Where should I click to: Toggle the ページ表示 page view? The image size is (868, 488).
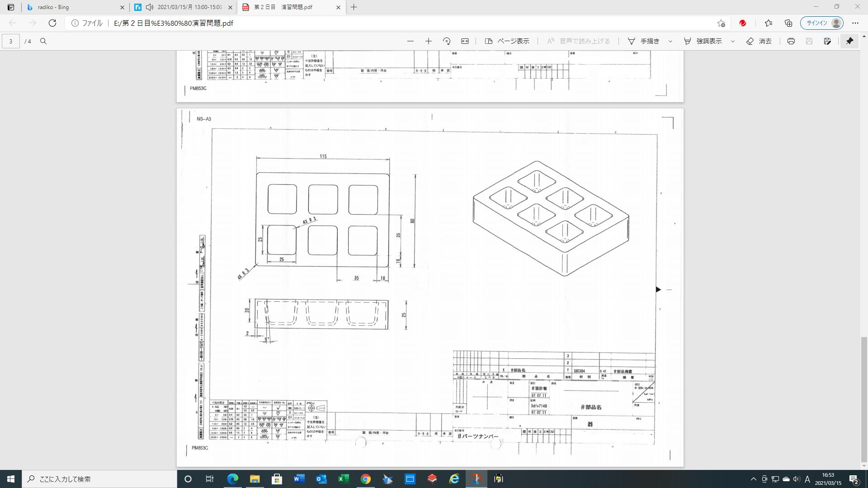[x=507, y=41]
